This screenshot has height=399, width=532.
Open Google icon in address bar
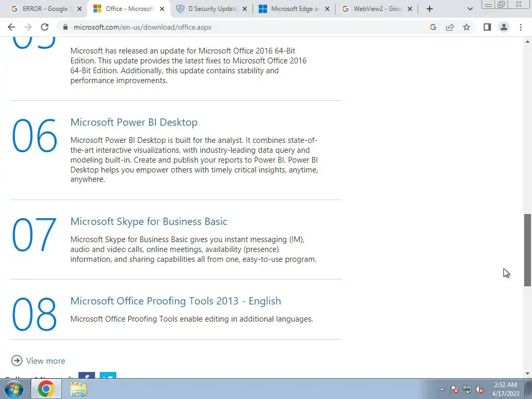pos(433,27)
